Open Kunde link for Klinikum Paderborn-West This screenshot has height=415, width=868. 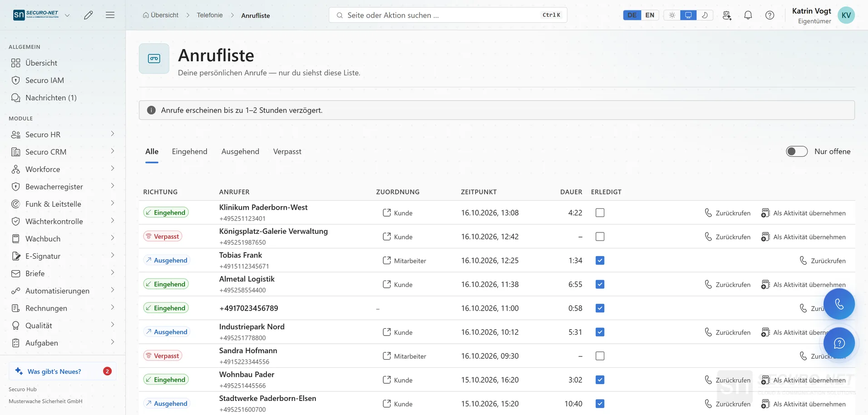(398, 213)
